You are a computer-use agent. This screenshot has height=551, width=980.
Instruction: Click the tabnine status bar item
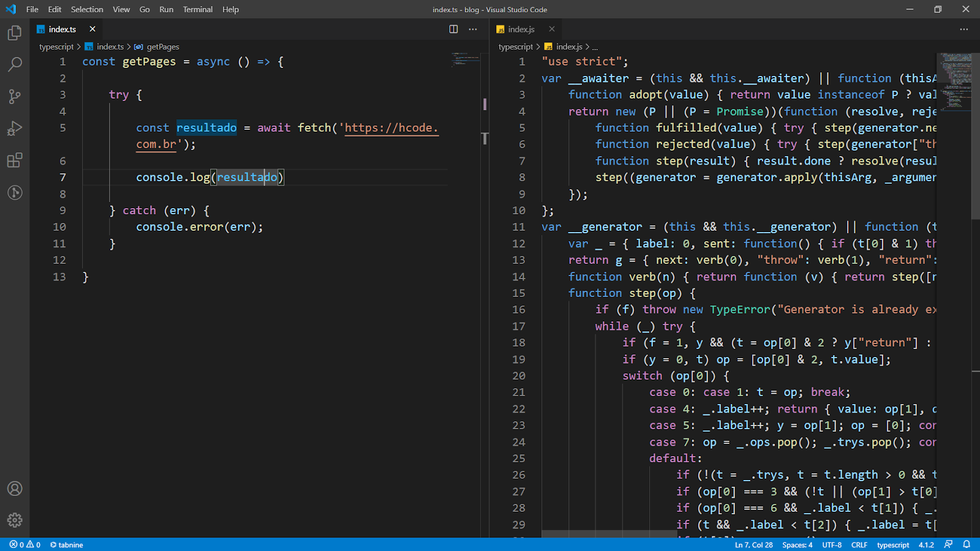[x=67, y=544]
